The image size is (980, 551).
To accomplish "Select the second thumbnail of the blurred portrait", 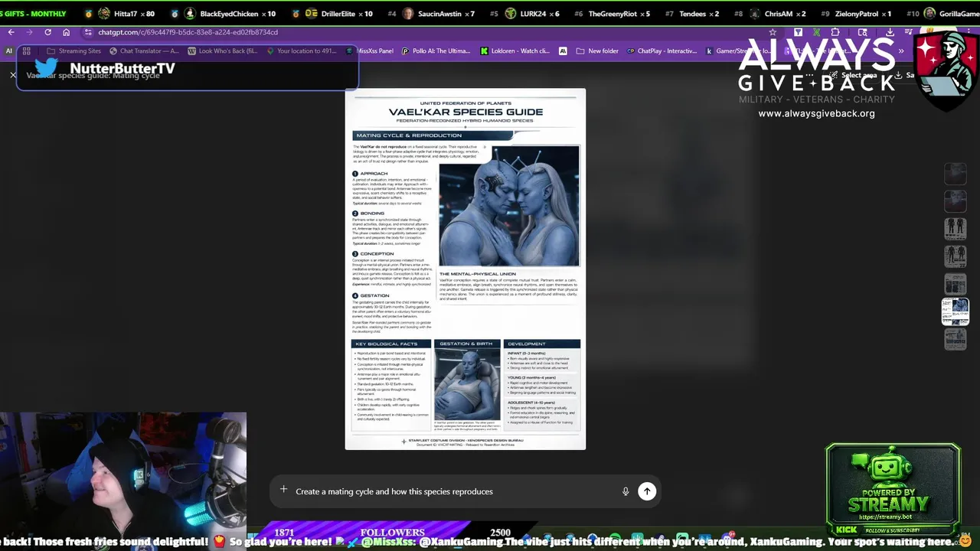I will [x=955, y=201].
